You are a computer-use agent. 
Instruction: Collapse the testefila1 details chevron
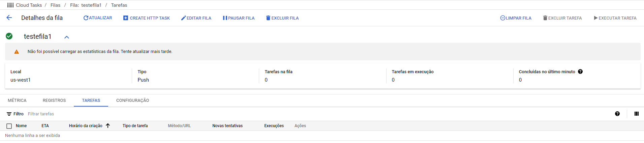coord(67,37)
